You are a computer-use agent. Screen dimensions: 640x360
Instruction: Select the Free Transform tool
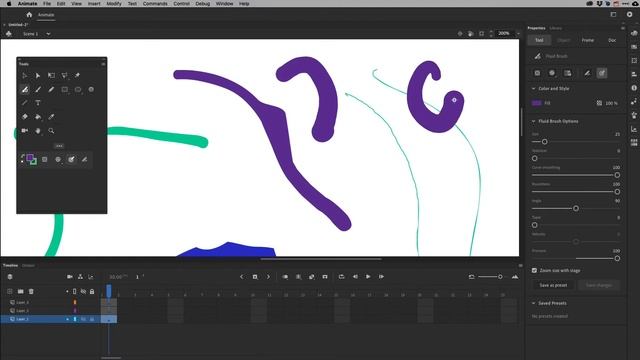51,76
